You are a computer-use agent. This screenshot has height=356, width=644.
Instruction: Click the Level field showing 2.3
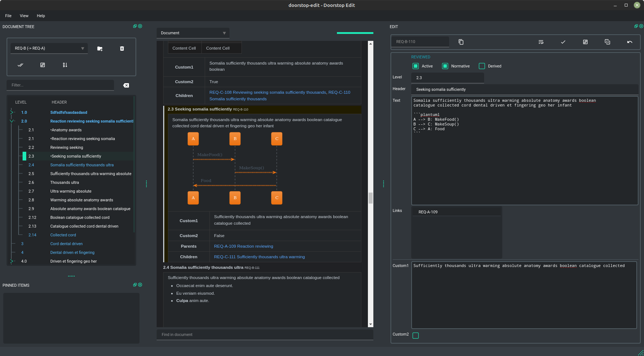click(448, 78)
